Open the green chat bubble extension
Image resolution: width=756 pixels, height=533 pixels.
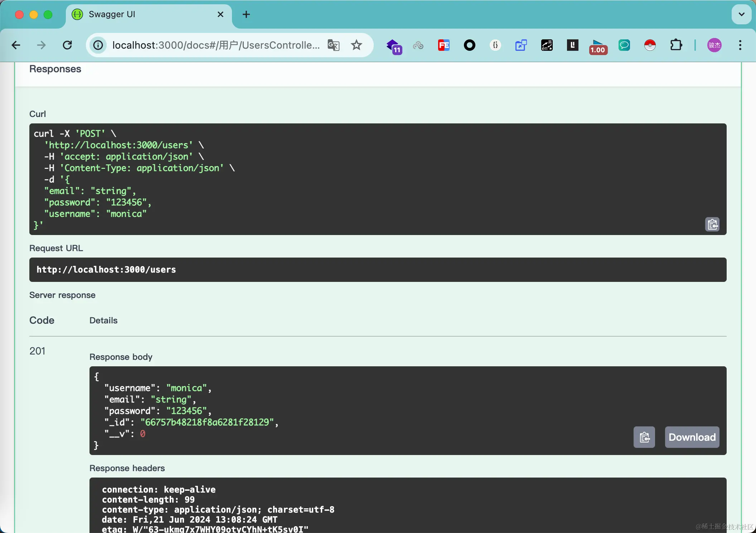pos(624,45)
